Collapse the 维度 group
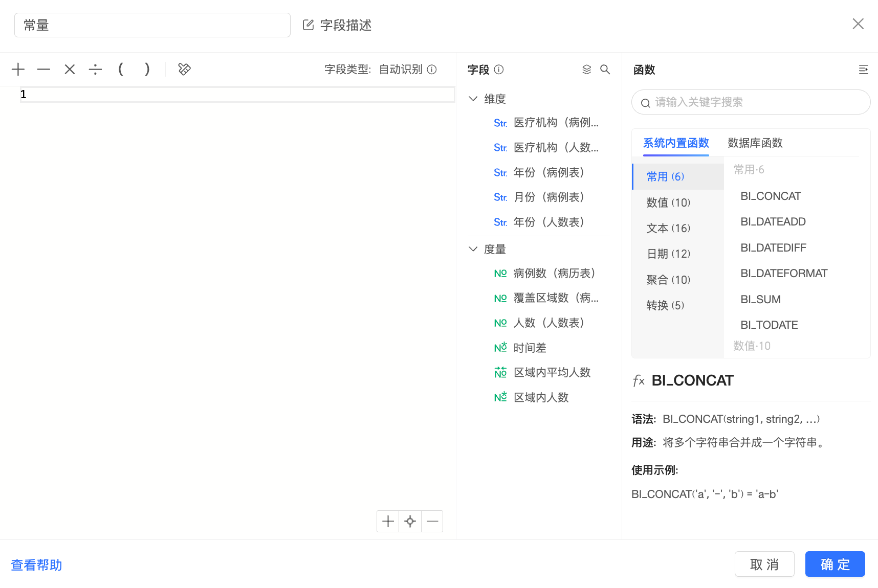 (x=473, y=99)
